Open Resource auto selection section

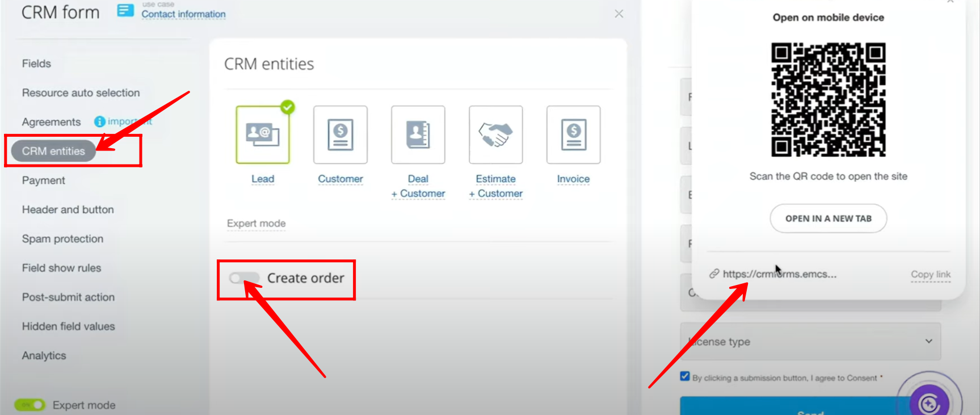click(81, 93)
